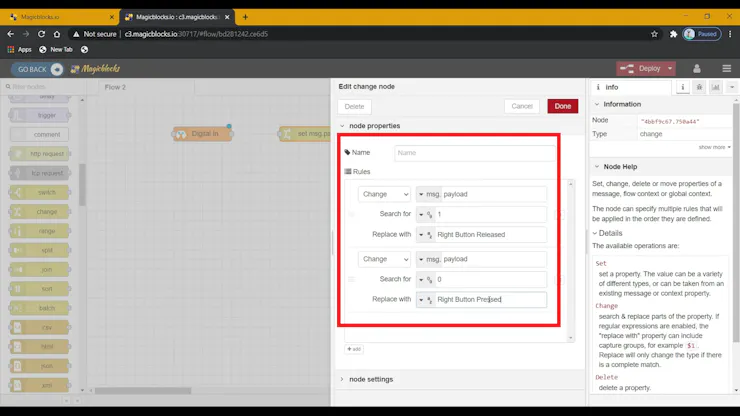
Task: Select the trigger node in the palette
Action: 40,115
